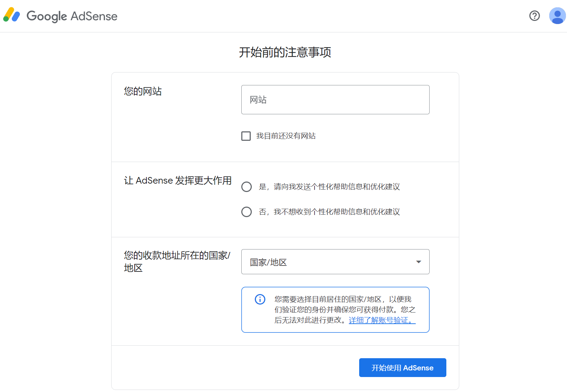
Task: Open the account profile avatar
Action: [x=557, y=16]
